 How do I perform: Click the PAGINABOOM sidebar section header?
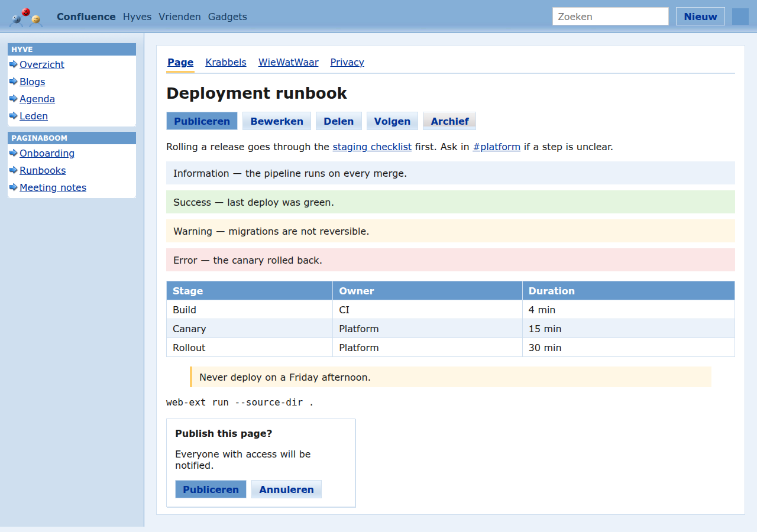(x=72, y=138)
